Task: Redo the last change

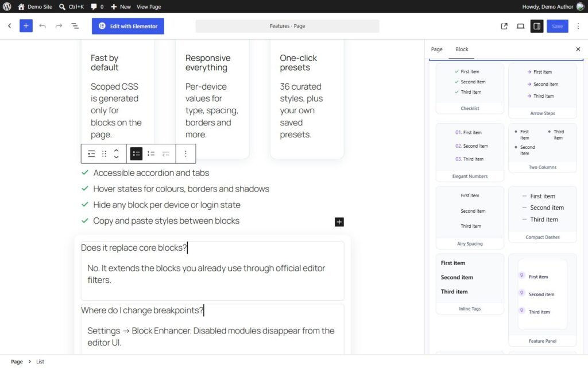Action: coord(59,26)
